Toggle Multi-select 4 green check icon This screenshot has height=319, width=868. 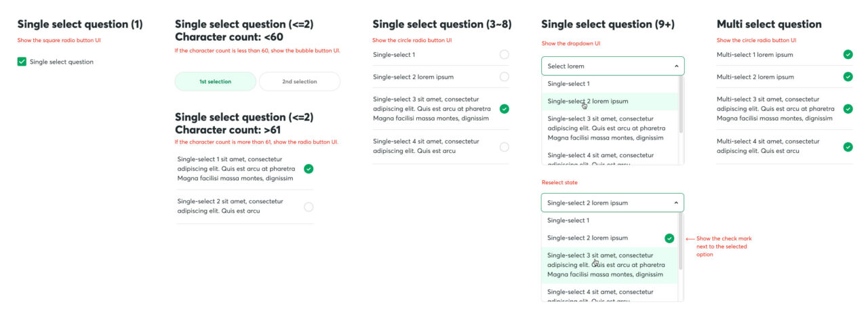pos(848,146)
